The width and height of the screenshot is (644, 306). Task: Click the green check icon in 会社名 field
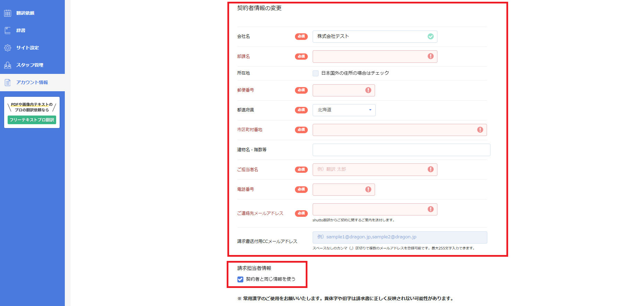430,36
